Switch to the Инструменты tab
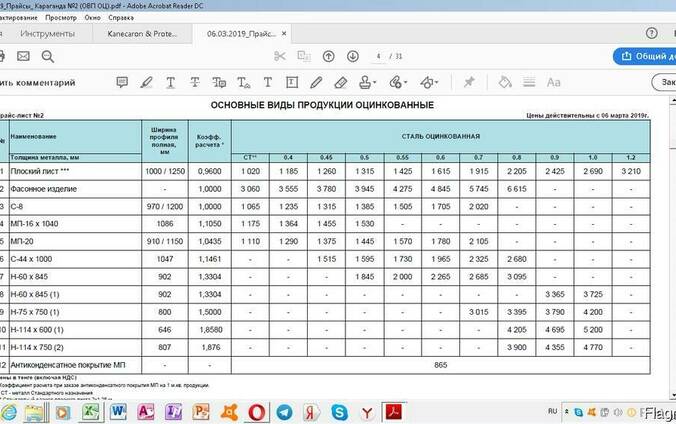676x424 pixels. [47, 34]
